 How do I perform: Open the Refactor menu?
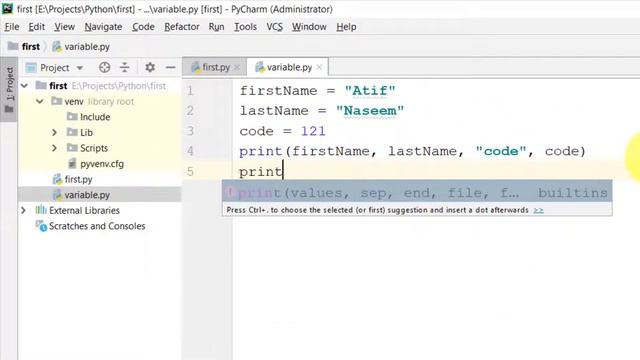182,27
